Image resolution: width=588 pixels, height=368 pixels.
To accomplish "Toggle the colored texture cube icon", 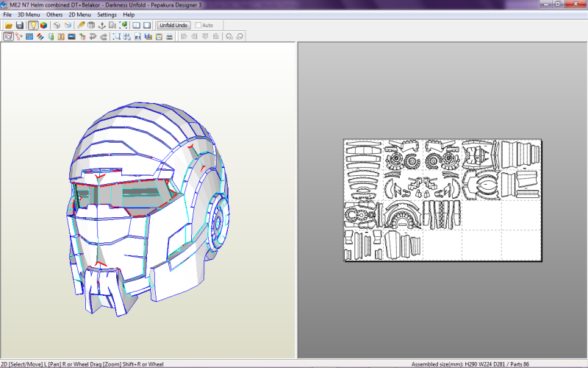I will pyautogui.click(x=44, y=25).
